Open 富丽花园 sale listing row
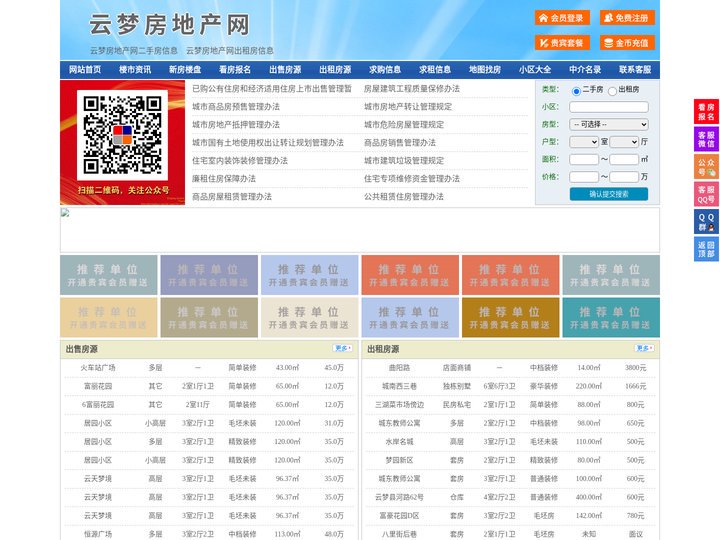Image resolution: width=720 pixels, height=540 pixels. [x=209, y=386]
